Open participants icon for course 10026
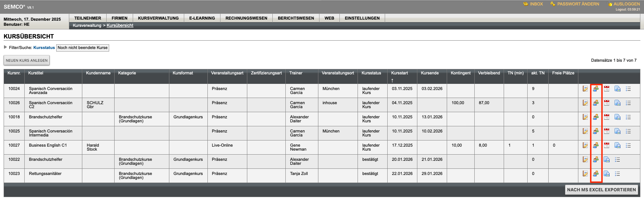This screenshot has height=200, width=644. tap(596, 103)
